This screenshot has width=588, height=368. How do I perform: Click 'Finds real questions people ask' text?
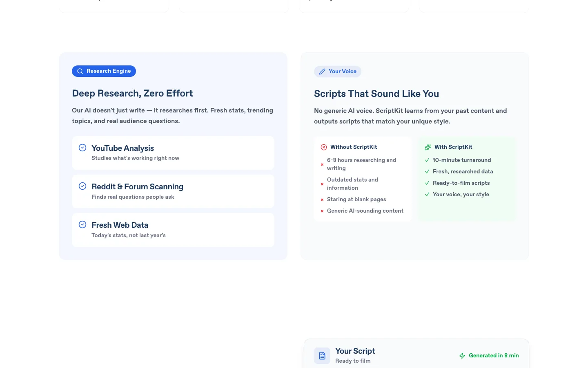133,197
